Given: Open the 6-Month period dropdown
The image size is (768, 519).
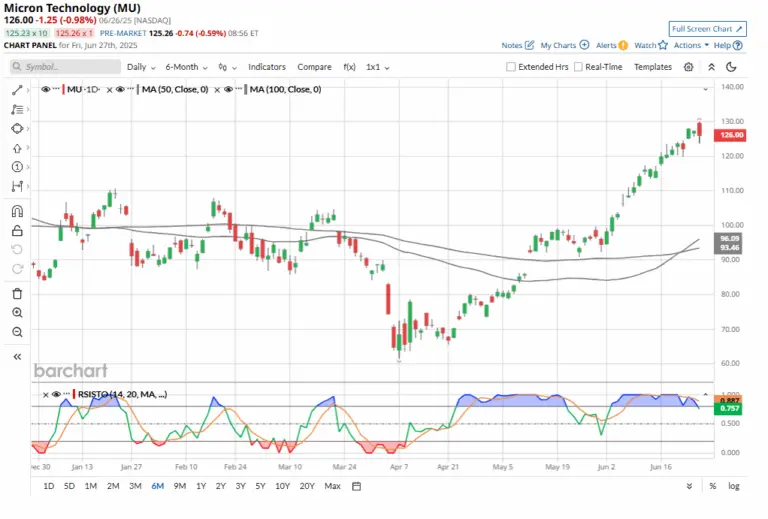Looking at the screenshot, I should point(186,67).
